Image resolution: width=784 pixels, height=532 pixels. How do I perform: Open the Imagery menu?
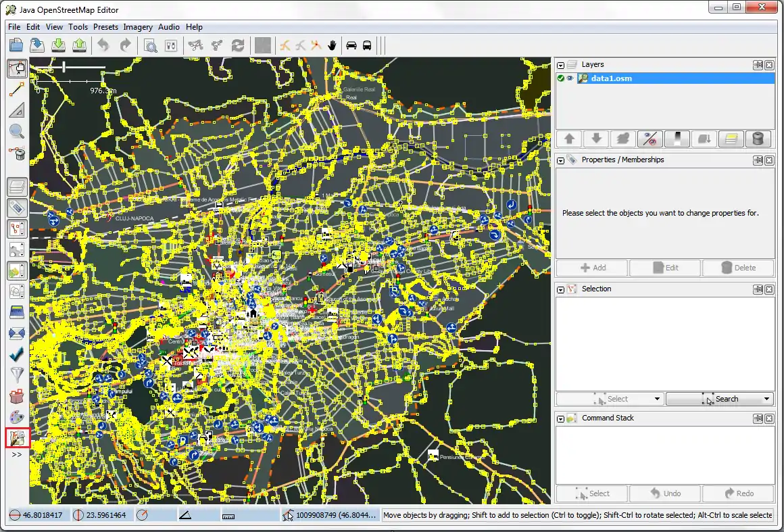tap(138, 27)
